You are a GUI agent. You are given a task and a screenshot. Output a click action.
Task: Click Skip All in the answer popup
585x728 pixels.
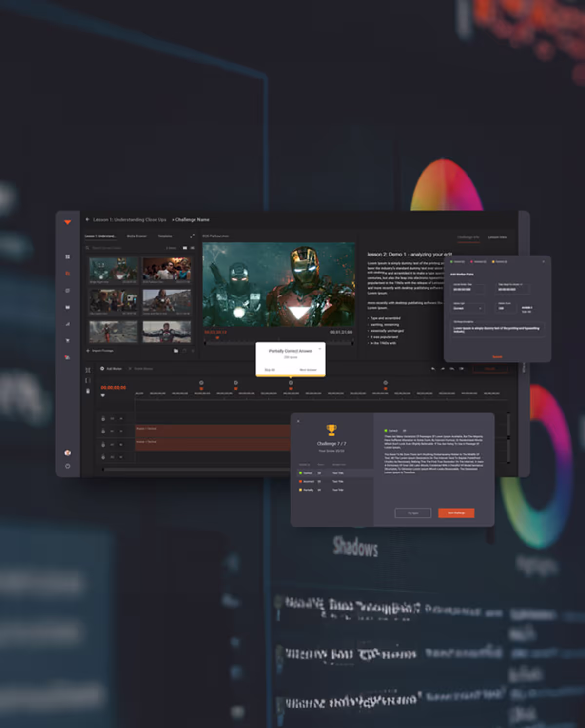click(x=270, y=370)
